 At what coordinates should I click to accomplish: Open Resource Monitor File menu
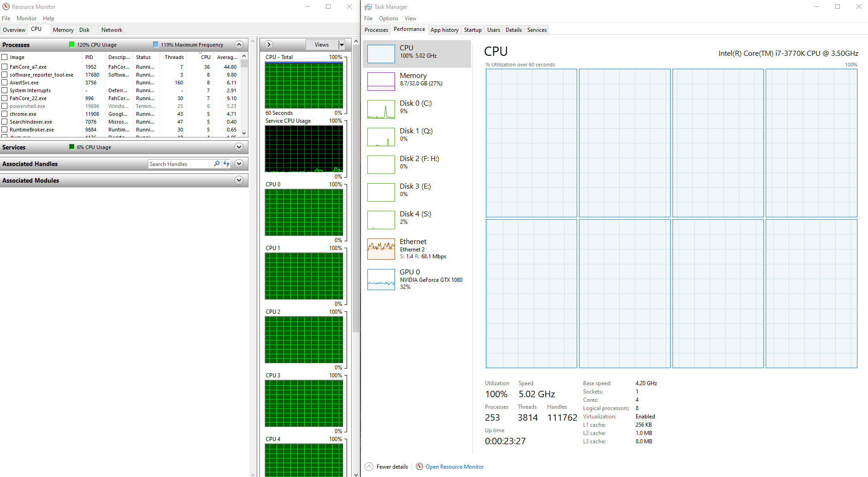(x=6, y=18)
